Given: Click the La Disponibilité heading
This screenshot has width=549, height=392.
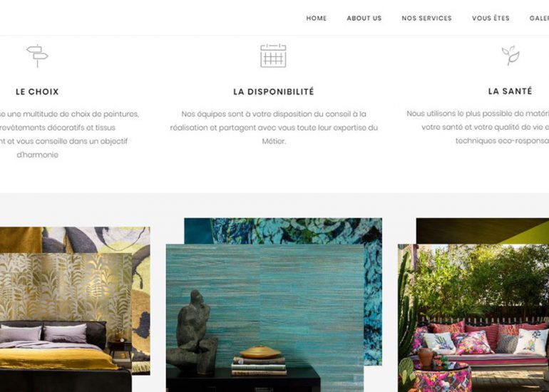Looking at the screenshot, I should 274,92.
